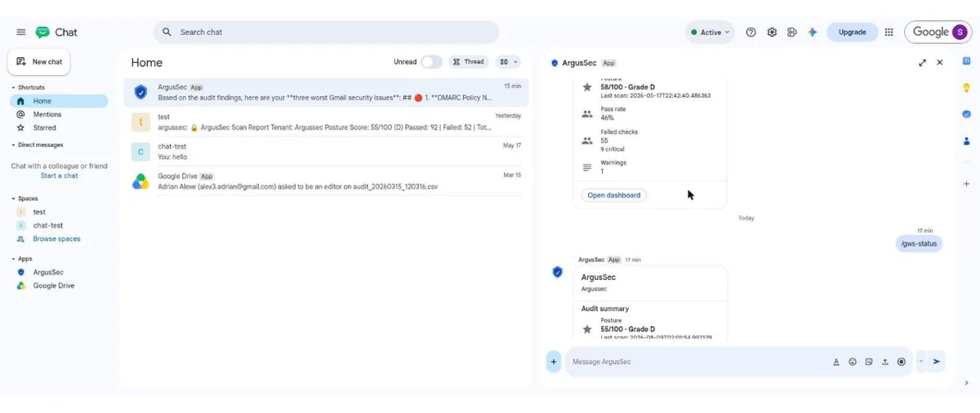Click the Open dashboard button
Screen dimensions: 980x413
614,195
